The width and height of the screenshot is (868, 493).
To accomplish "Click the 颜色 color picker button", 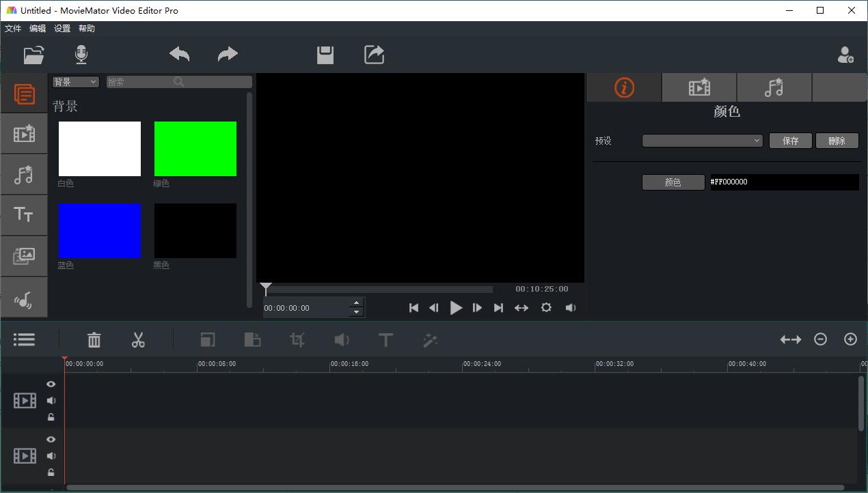I will (673, 182).
